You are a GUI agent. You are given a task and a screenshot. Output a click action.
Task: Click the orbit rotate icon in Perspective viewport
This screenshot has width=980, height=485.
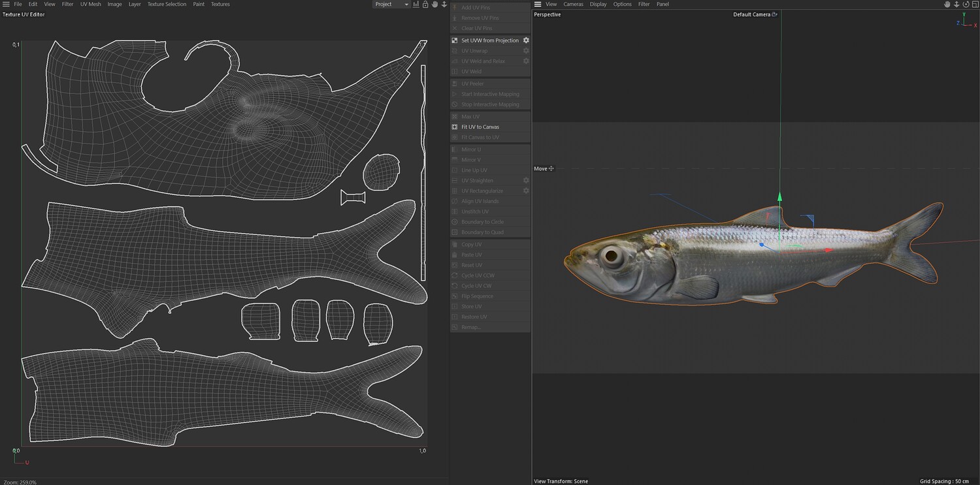(966, 5)
